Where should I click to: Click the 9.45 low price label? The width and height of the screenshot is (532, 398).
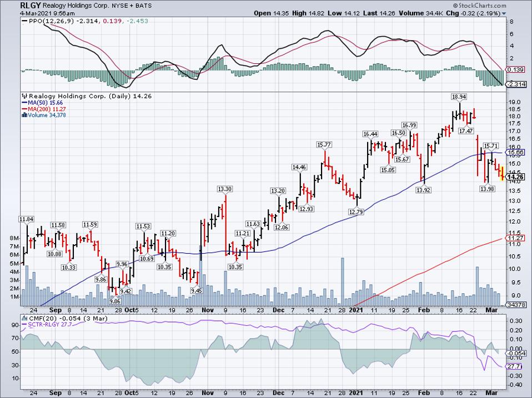pyautogui.click(x=197, y=290)
